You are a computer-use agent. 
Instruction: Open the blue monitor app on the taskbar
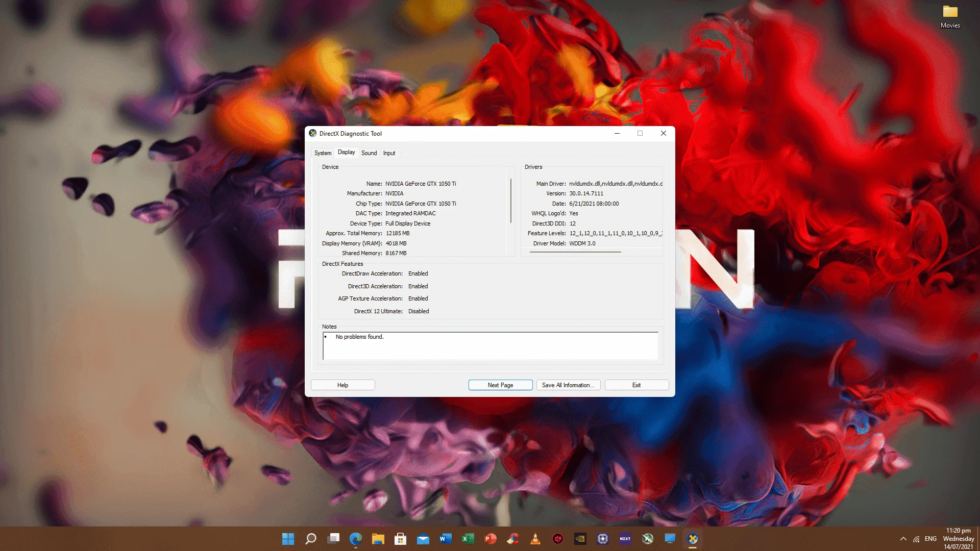coord(670,539)
